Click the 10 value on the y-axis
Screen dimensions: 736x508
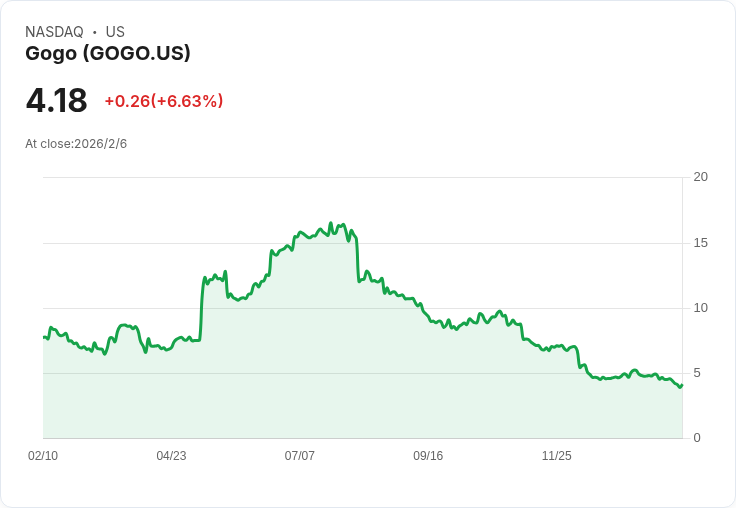700,308
